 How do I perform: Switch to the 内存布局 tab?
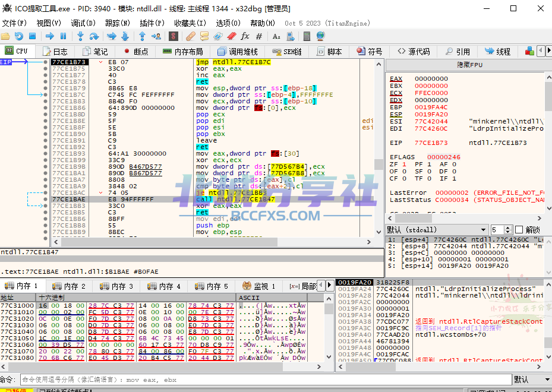pos(182,51)
